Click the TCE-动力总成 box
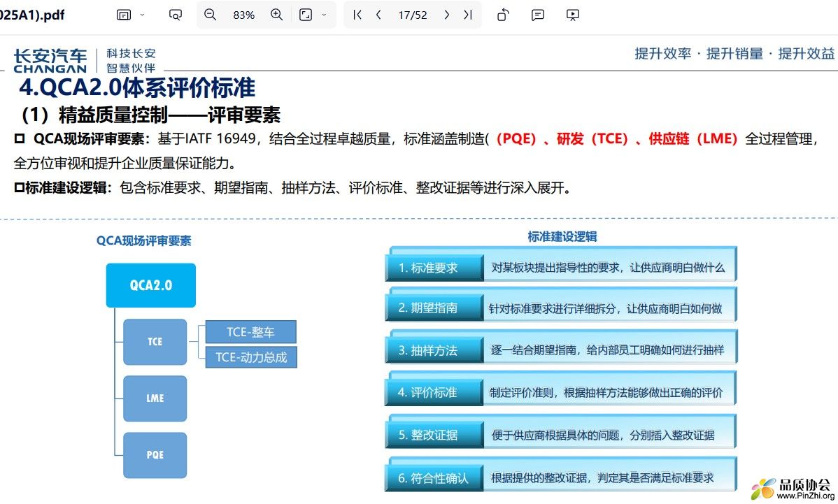The image size is (838, 504). coord(251,357)
